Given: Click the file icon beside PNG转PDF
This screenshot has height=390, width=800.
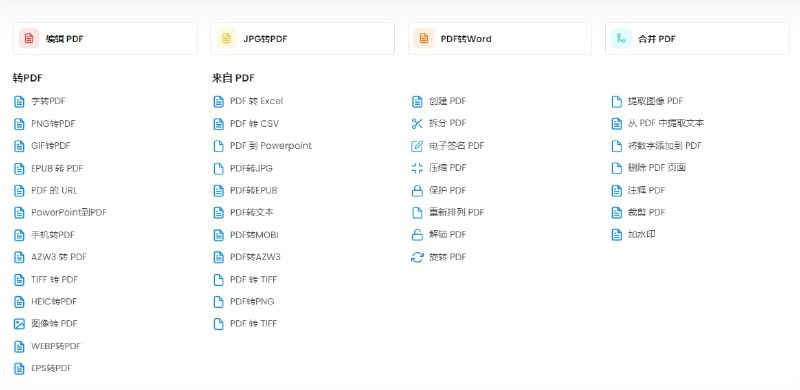Looking at the screenshot, I should (19, 124).
